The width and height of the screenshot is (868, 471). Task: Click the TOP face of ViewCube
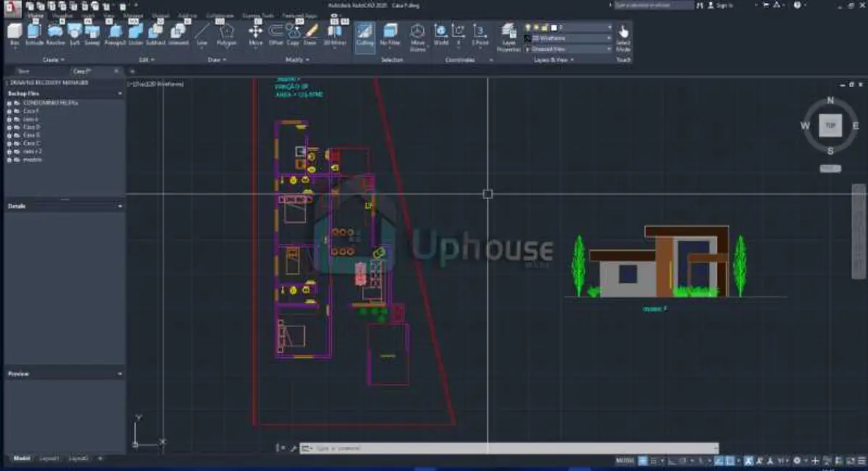pyautogui.click(x=830, y=125)
